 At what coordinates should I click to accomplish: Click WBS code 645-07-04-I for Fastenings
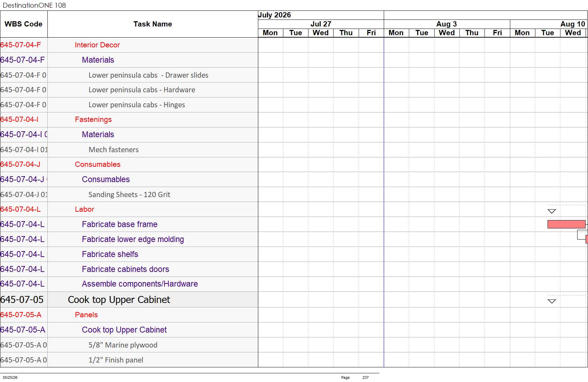(20, 119)
